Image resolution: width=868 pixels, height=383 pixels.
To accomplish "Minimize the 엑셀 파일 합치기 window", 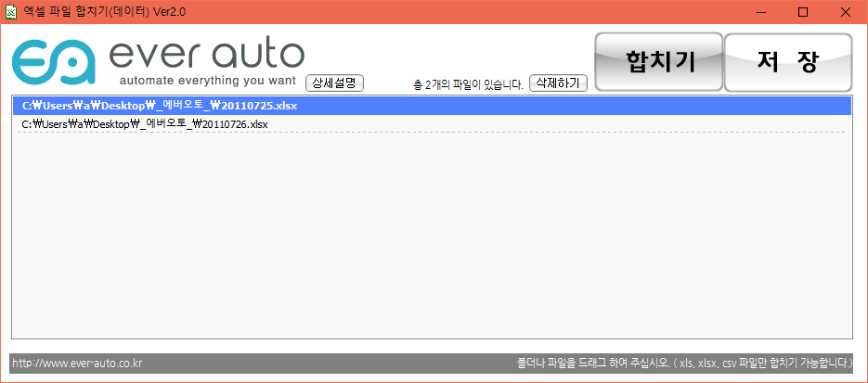I will point(759,12).
